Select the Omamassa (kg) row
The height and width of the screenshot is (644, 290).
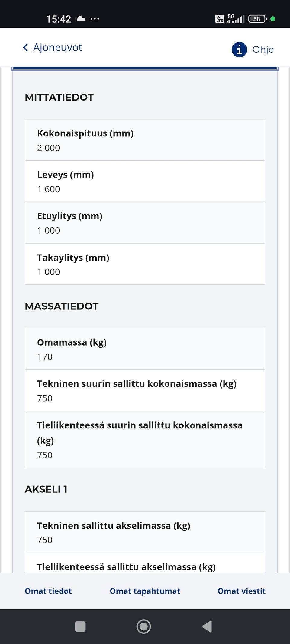coord(145,349)
